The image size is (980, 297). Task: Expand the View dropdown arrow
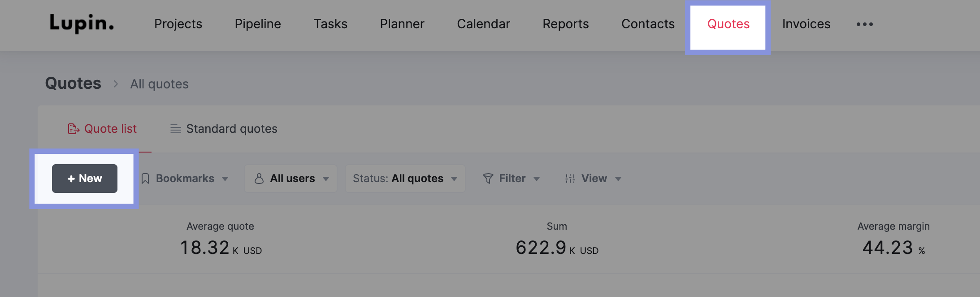tap(618, 179)
